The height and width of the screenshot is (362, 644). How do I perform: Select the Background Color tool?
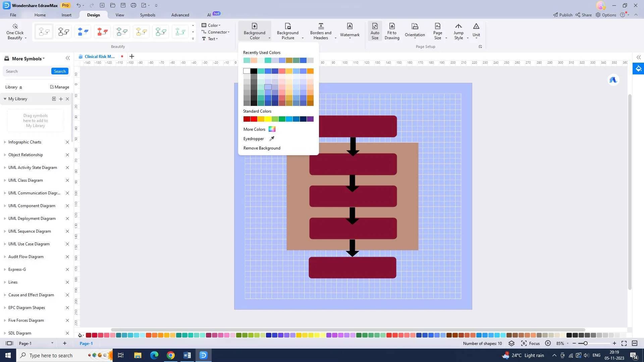pos(254,31)
